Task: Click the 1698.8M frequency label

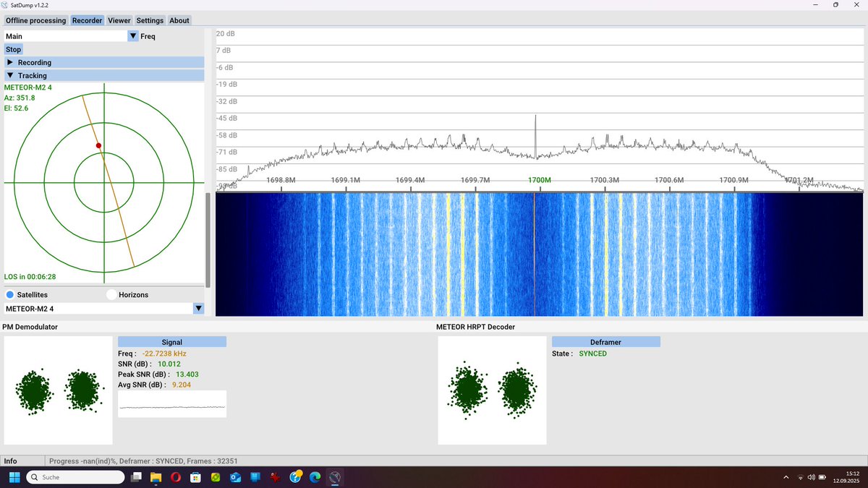Action: pyautogui.click(x=281, y=180)
